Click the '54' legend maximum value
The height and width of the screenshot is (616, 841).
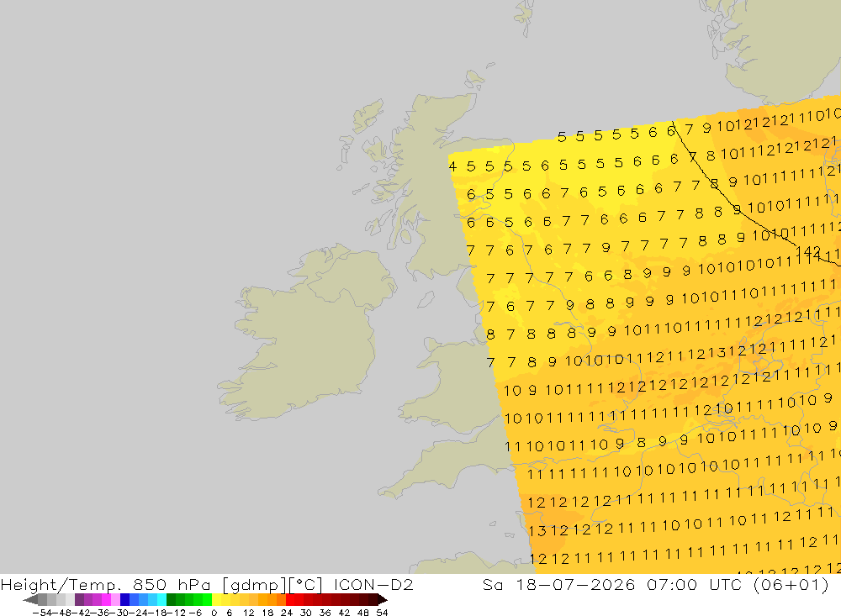pyautogui.click(x=382, y=613)
